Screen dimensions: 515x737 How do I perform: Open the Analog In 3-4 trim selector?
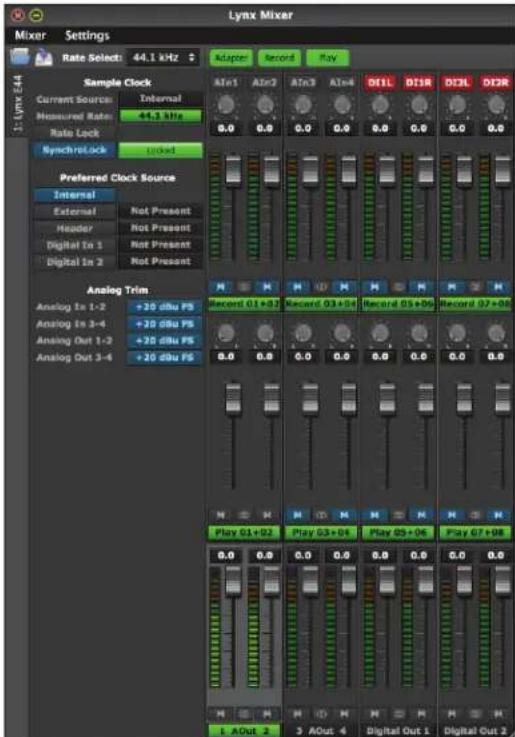pos(164,324)
